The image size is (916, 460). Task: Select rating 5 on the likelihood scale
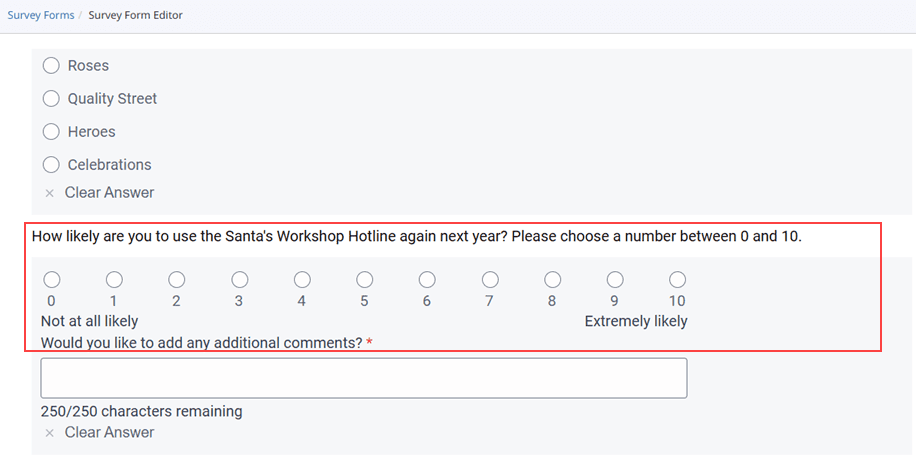(x=365, y=279)
